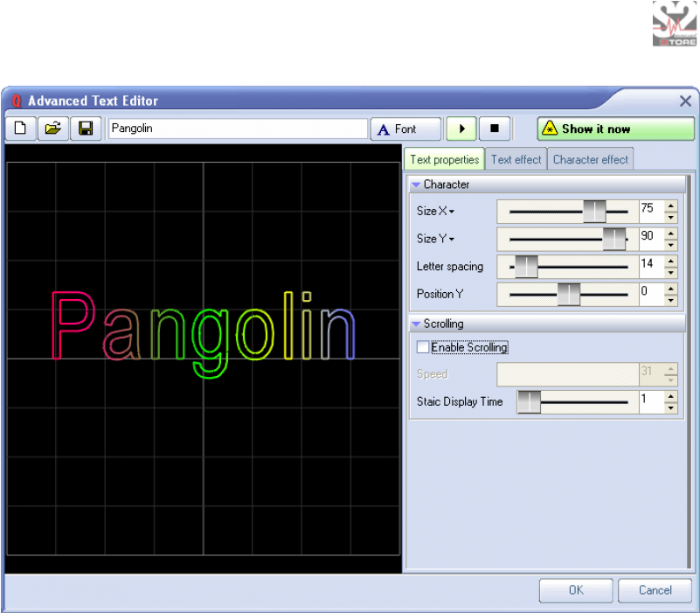This screenshot has width=700, height=613.
Task: Increase Size X with the up stepper arrow
Action: click(670, 206)
